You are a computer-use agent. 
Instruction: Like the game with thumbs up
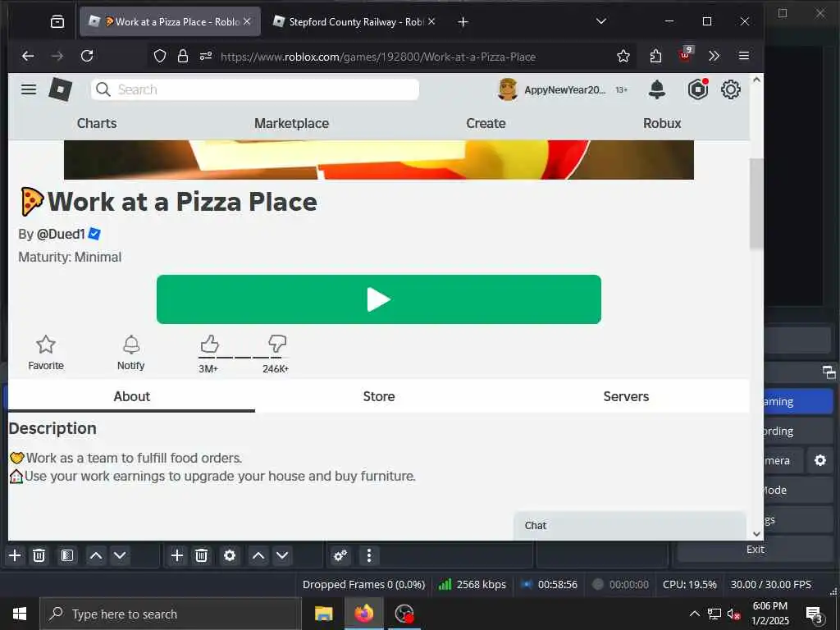tap(209, 344)
